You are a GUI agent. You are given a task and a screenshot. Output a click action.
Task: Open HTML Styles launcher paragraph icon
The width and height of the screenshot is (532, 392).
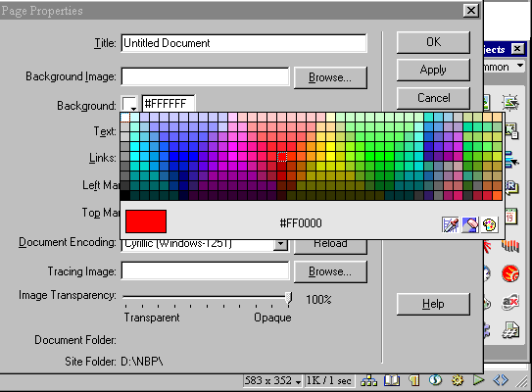(413, 380)
